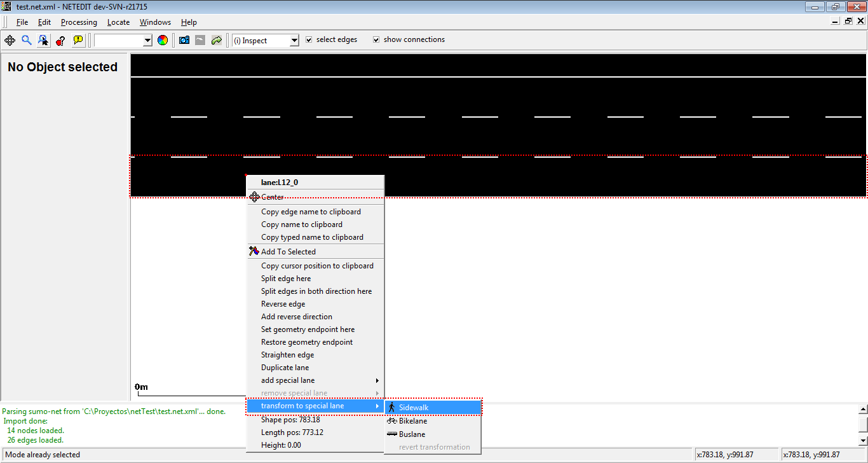Viewport: 868px width, 463px height.
Task: Select Buslane in the transform submenu
Action: pos(412,434)
